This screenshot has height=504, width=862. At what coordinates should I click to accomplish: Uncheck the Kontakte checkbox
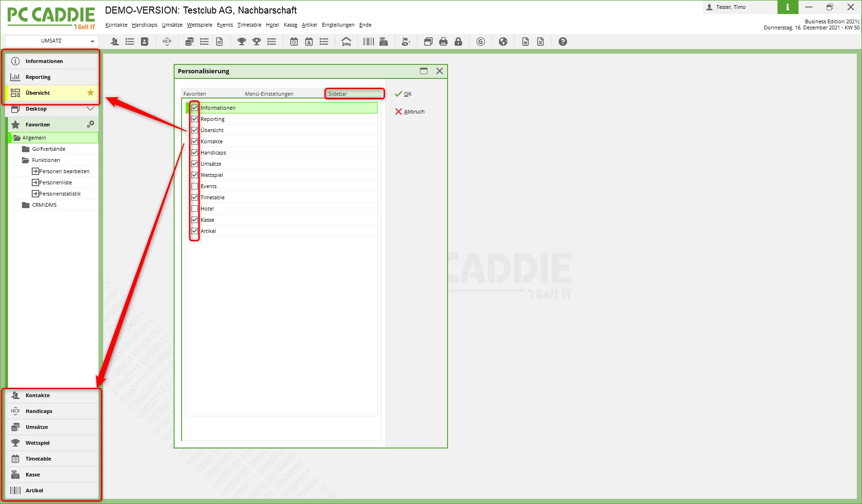(195, 141)
